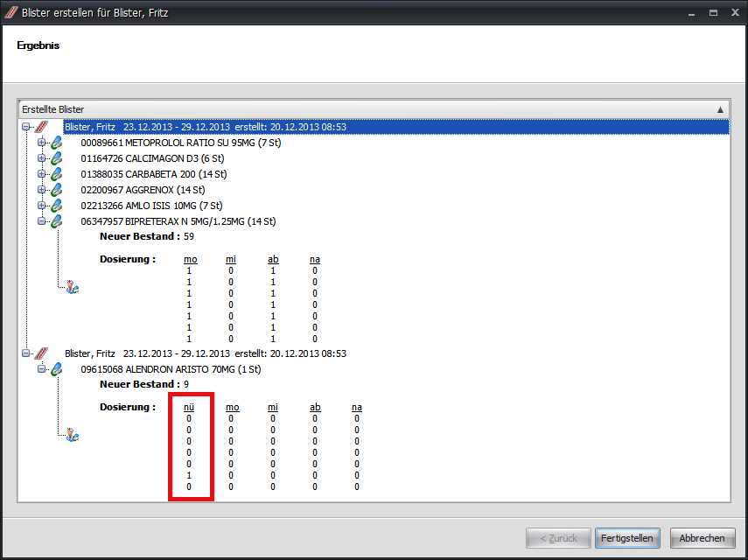The width and height of the screenshot is (748, 560).
Task: Close the Blister erstellen window
Action: [x=735, y=13]
